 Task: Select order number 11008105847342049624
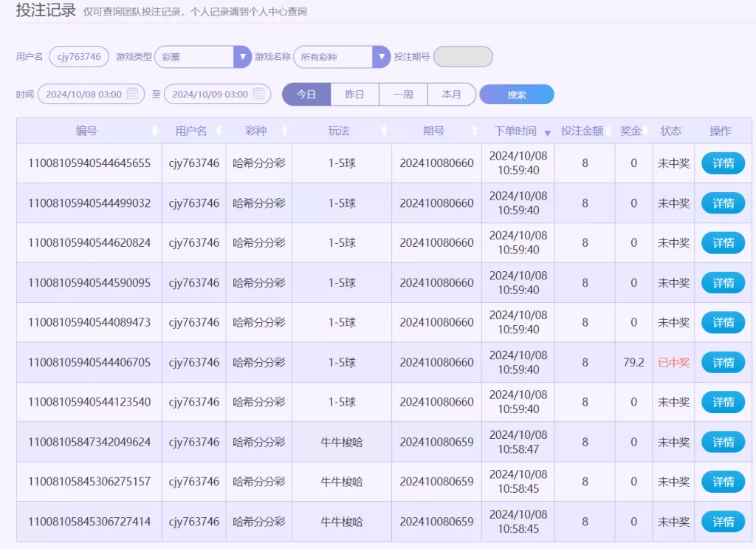tap(89, 442)
